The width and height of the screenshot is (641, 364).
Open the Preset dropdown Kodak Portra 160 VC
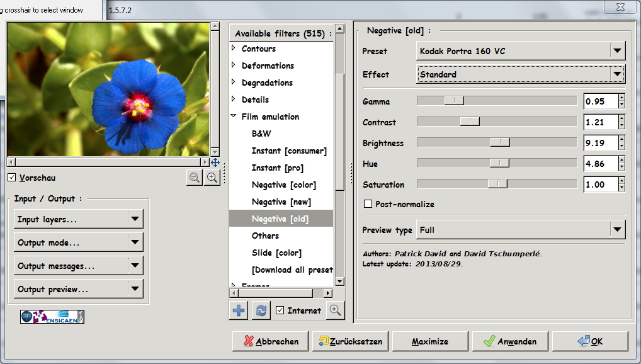(x=520, y=51)
